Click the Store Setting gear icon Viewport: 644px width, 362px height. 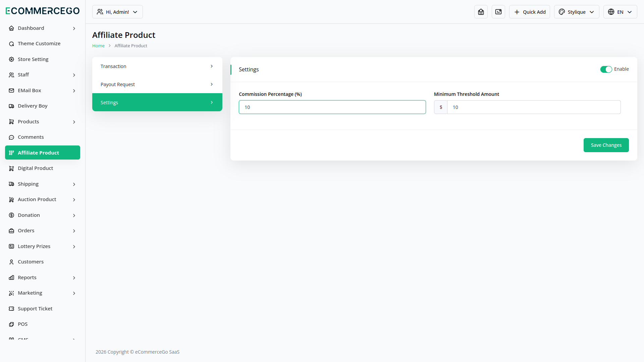(x=11, y=59)
